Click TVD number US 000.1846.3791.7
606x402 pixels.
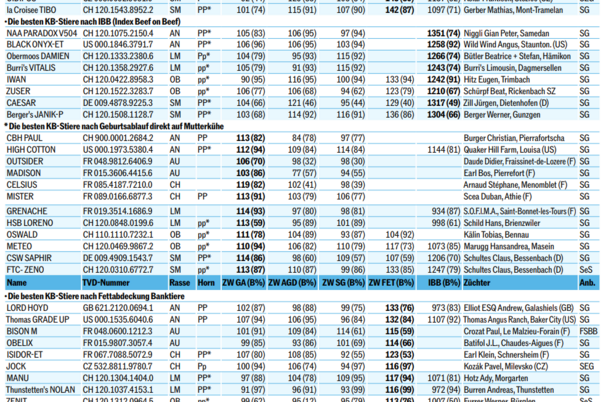(118, 45)
